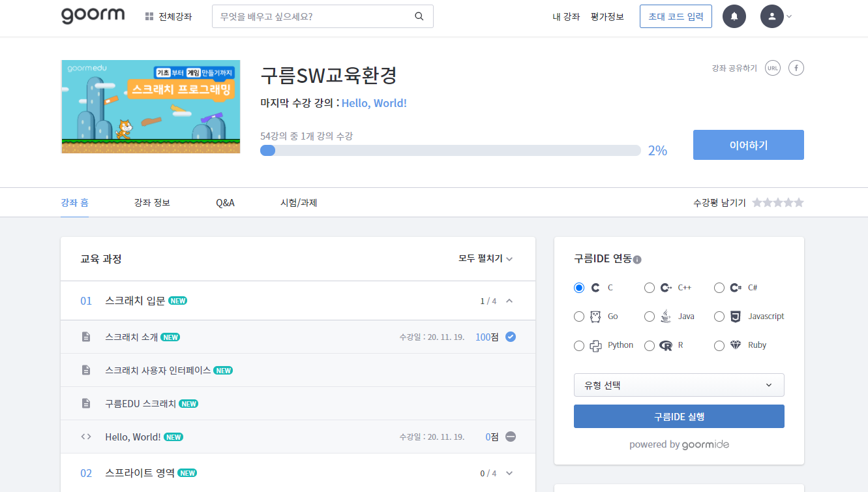Click the grid icon beside 전체강좌
The width and height of the screenshot is (868, 492).
point(149,16)
